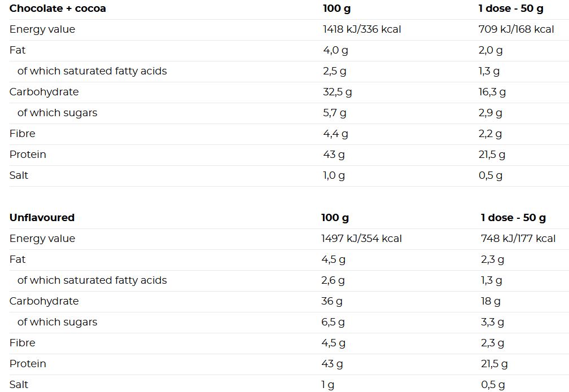Image resolution: width=569 pixels, height=392 pixels.
Task: Select the 18 g carbohydrate dose value
Action: click(x=491, y=301)
